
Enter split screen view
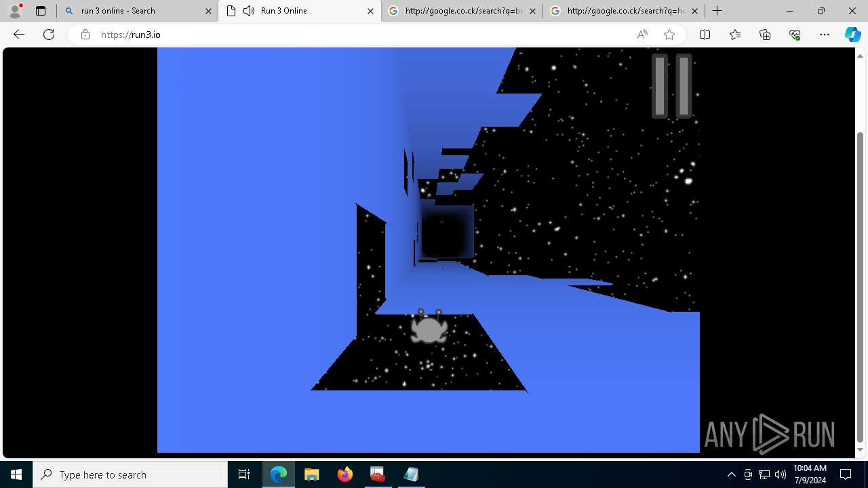[x=705, y=35]
